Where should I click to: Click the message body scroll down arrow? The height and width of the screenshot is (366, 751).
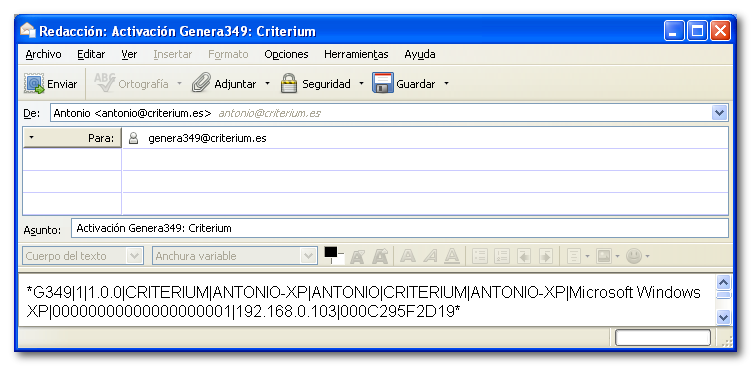coord(723,317)
